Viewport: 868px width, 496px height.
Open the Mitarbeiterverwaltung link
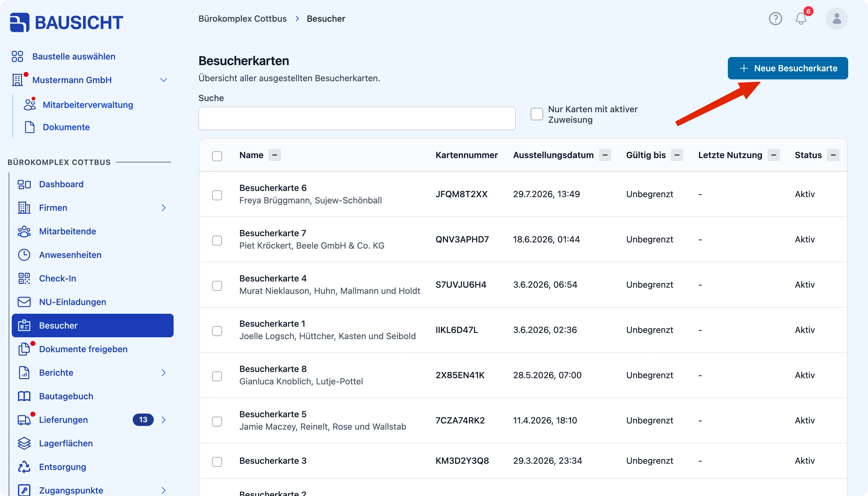point(88,104)
